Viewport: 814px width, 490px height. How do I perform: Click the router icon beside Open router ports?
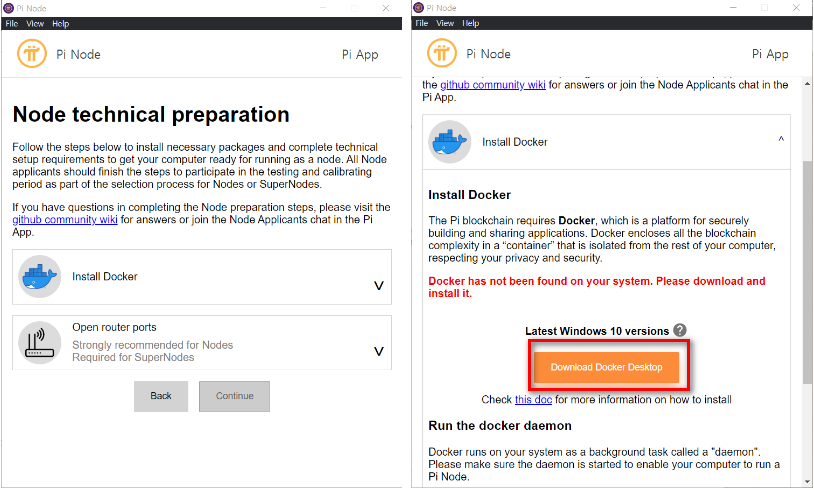point(40,343)
